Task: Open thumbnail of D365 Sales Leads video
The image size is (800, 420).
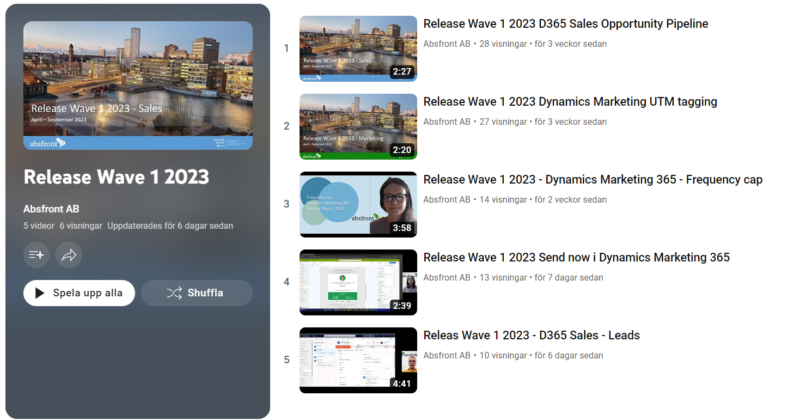Action: 358,360
